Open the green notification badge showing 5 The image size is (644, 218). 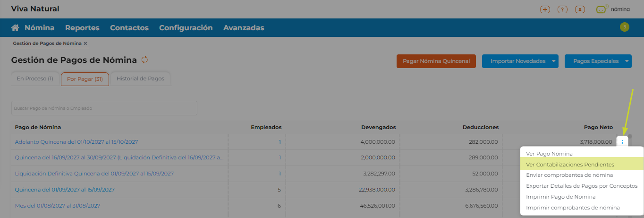[624, 27]
